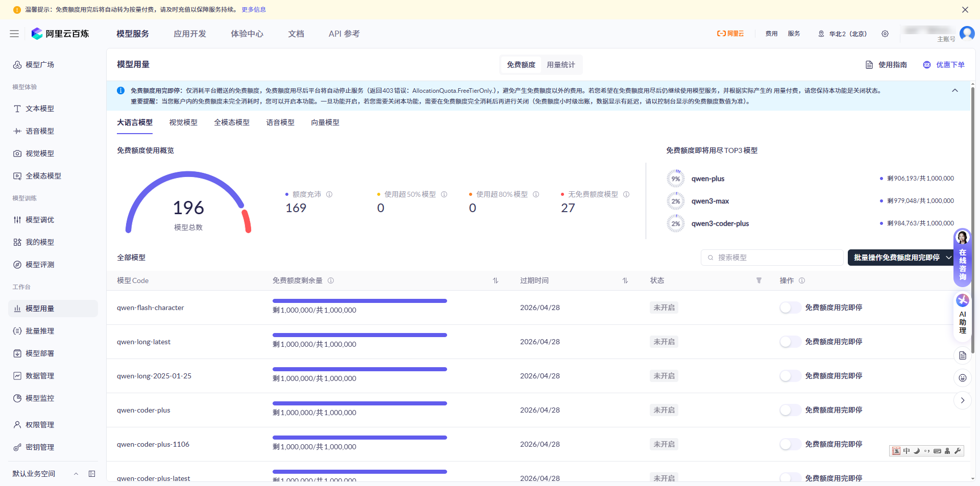This screenshot has height=486, width=980.
Task: Switch to the 用量统计 tab
Action: coord(560,65)
